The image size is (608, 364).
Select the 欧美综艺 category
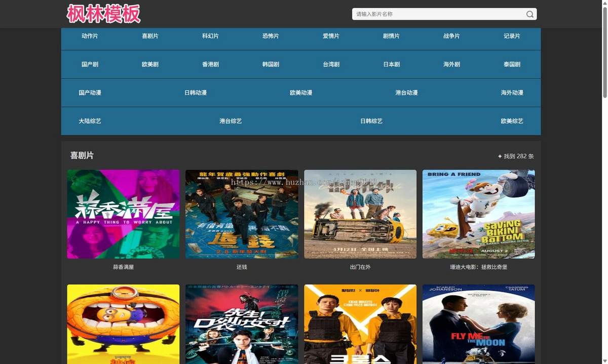click(512, 121)
